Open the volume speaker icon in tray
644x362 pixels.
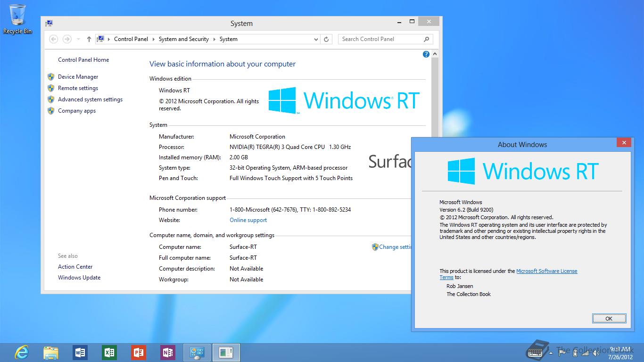coord(596,353)
